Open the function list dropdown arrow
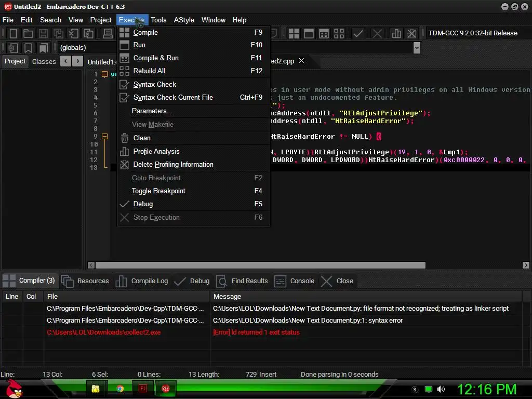 click(x=417, y=48)
